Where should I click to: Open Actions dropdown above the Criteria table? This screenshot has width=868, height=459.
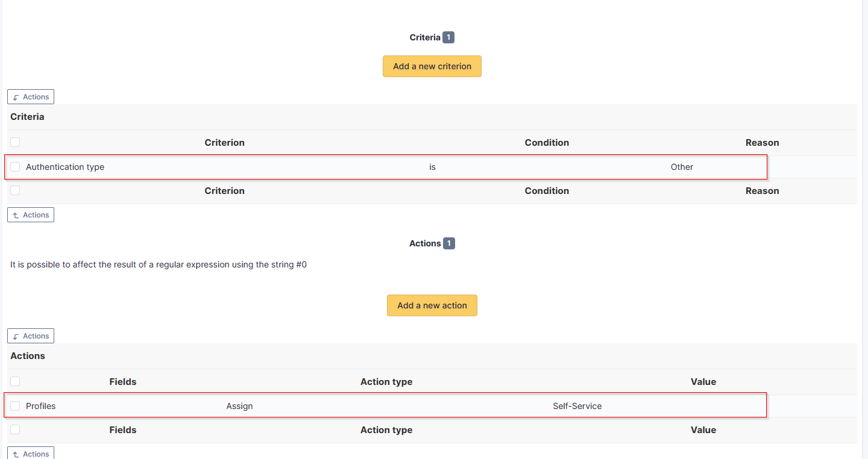pyautogui.click(x=31, y=97)
